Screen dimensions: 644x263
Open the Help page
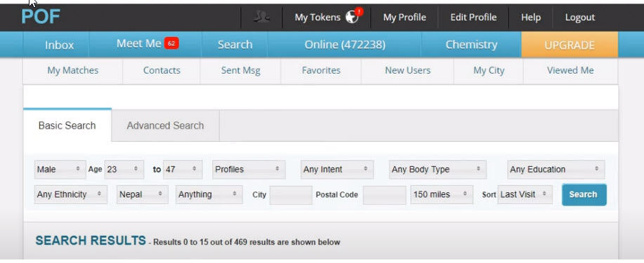pyautogui.click(x=531, y=18)
